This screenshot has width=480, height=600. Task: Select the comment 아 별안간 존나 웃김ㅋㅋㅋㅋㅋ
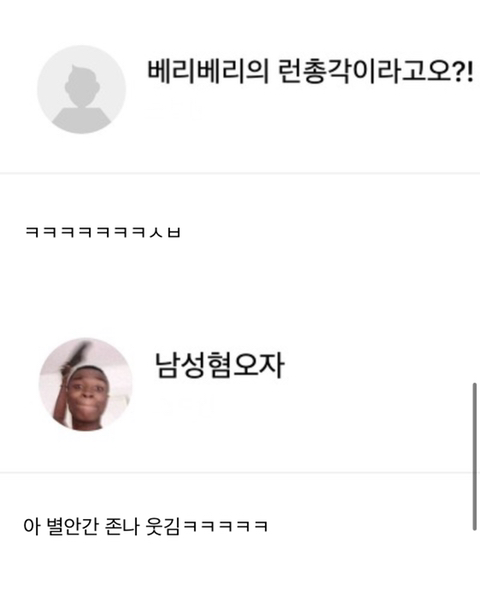[145, 527]
